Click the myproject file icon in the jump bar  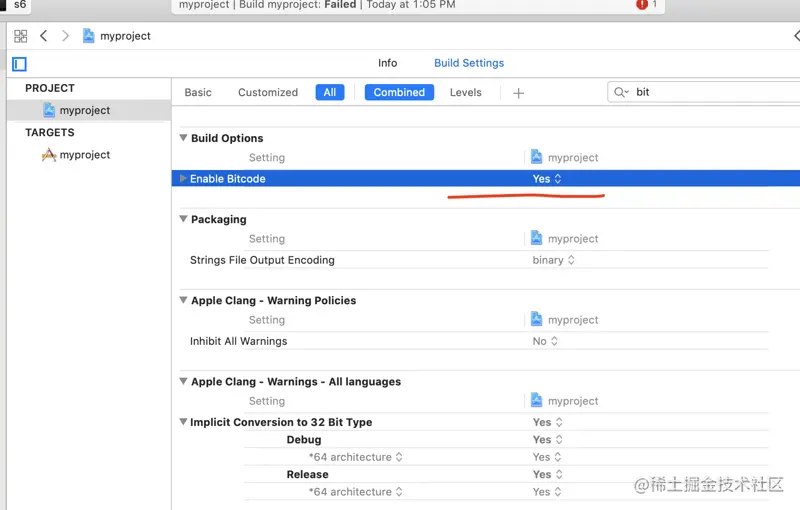(x=88, y=36)
